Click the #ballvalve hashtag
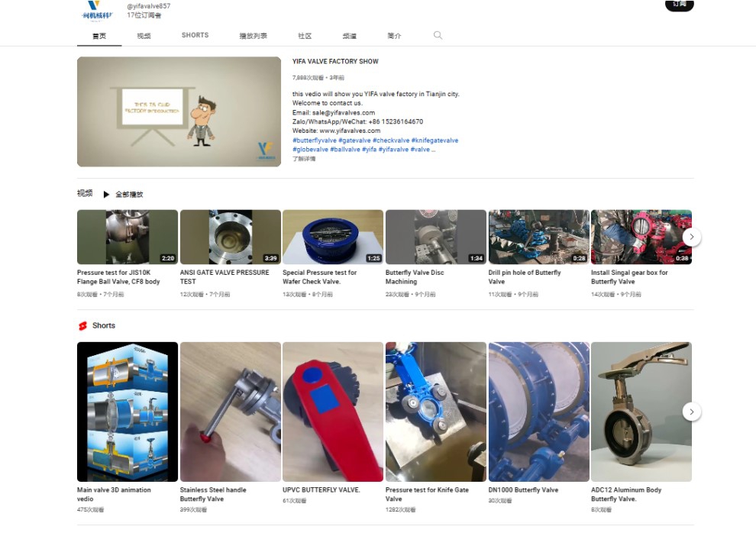The height and width of the screenshot is (533, 756). pyautogui.click(x=344, y=150)
